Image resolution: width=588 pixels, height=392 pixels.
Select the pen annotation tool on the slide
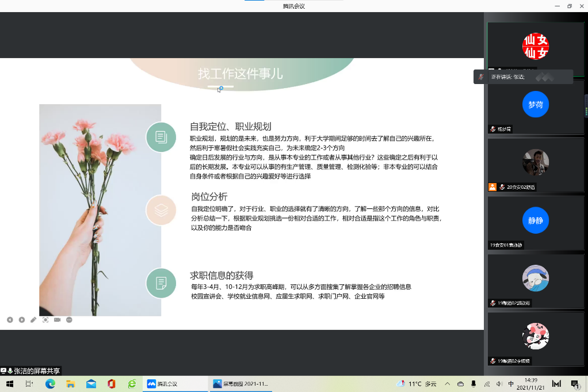pyautogui.click(x=33, y=319)
